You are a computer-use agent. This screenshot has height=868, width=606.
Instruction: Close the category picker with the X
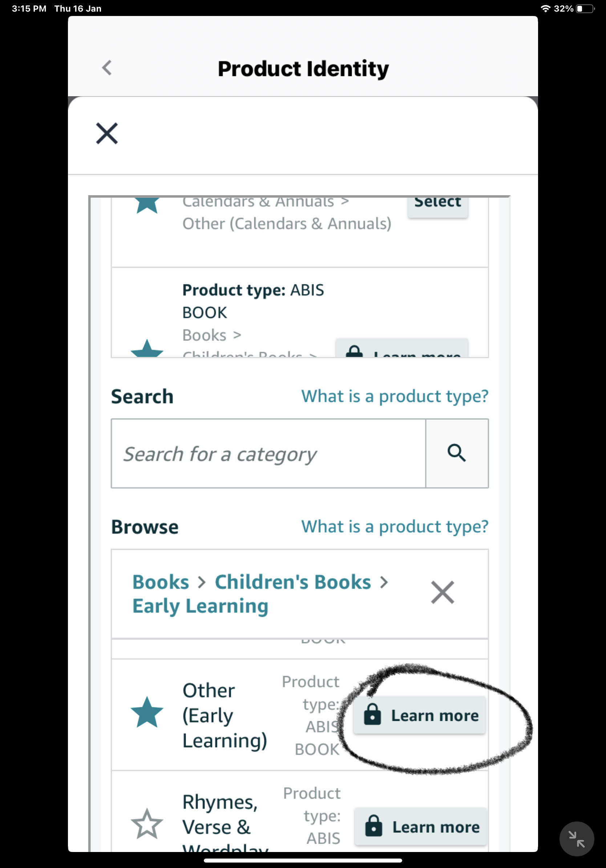click(x=107, y=133)
